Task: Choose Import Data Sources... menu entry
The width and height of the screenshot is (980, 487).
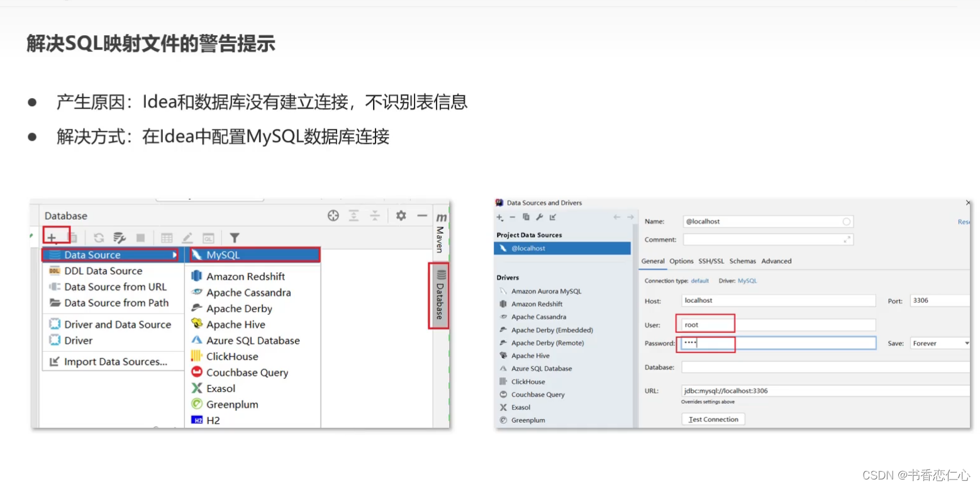Action: [x=115, y=361]
